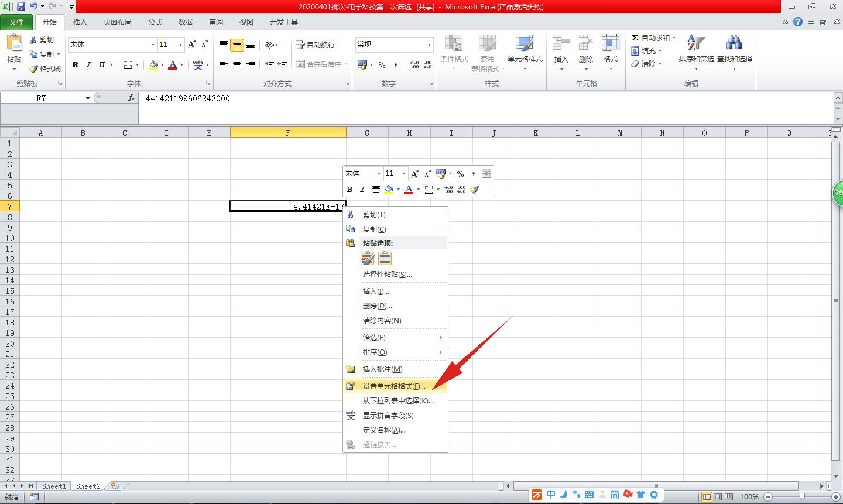Image resolution: width=843 pixels, height=504 pixels.
Task: Click the percent style icon in the ribbon
Action: click(x=382, y=65)
